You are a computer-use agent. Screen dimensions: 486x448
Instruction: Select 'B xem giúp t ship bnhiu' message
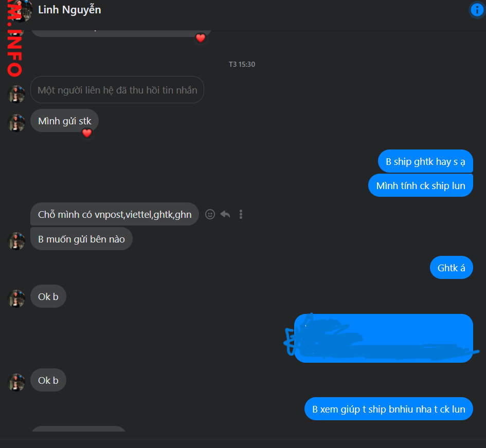point(389,408)
